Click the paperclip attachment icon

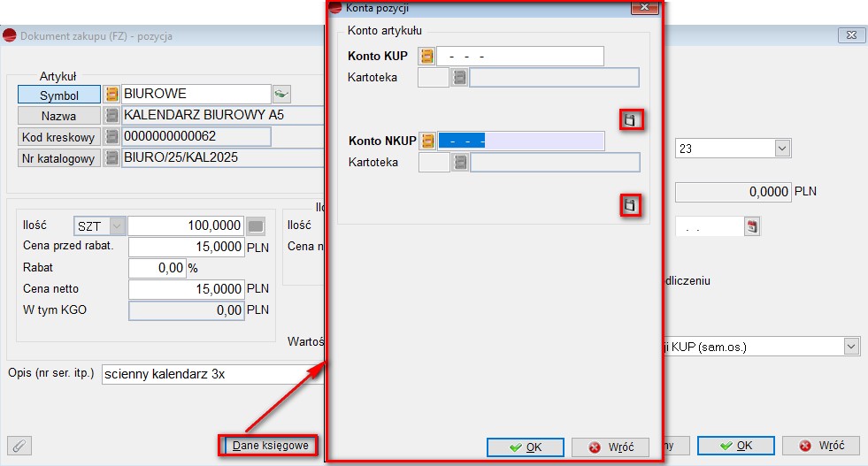[19, 446]
